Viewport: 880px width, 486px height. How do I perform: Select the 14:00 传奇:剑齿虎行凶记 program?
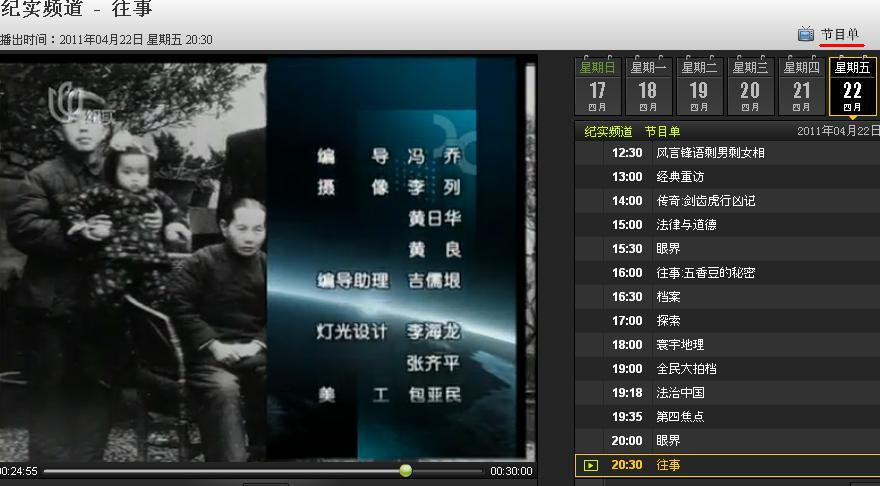point(705,201)
